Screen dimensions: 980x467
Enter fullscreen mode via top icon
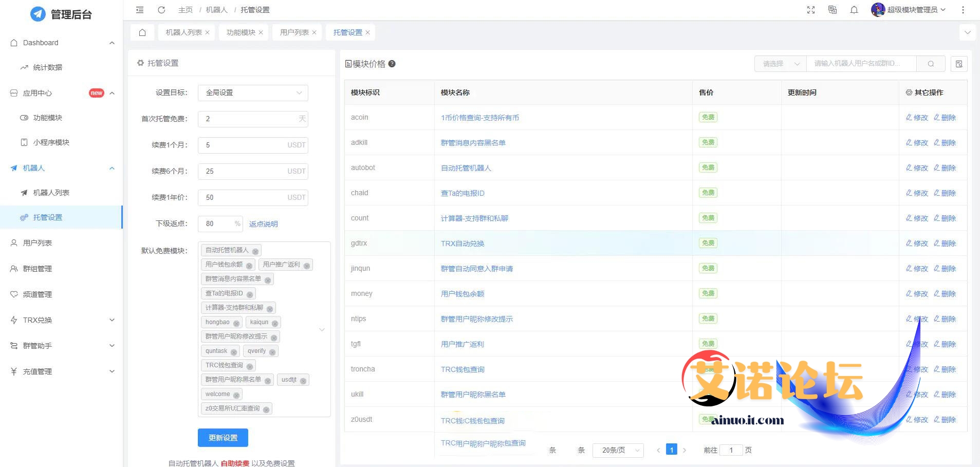click(x=811, y=10)
